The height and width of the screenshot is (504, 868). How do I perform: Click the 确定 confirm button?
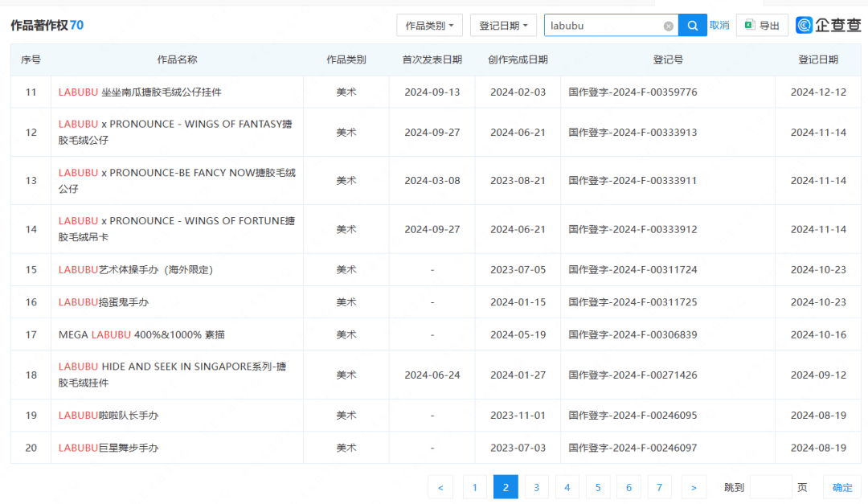click(x=841, y=487)
